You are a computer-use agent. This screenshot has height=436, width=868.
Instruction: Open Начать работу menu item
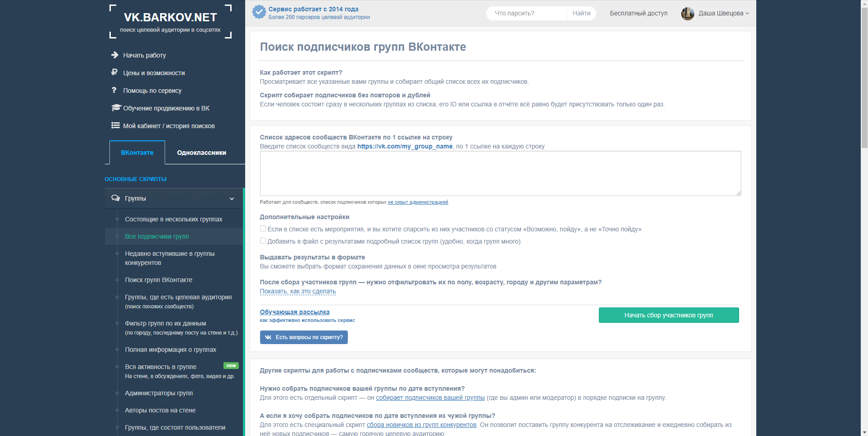pyautogui.click(x=144, y=55)
